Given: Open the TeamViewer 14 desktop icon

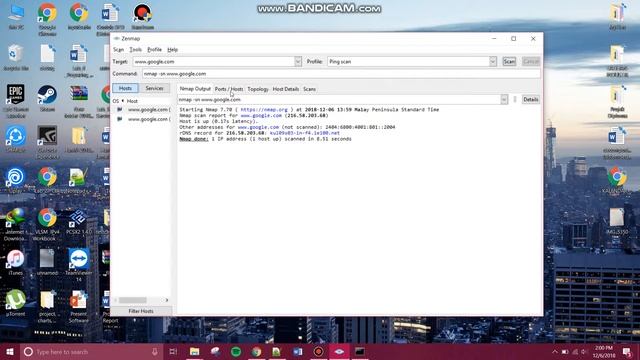Looking at the screenshot, I should tap(79, 264).
